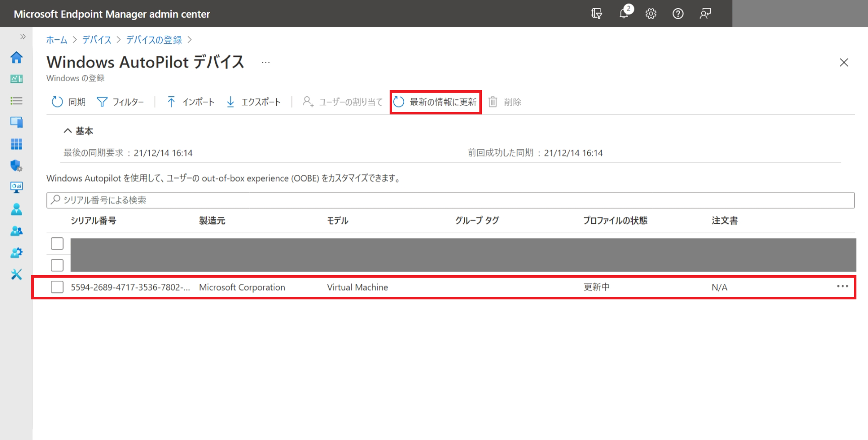
Task: Click the デバイスの登録 breadcrumb link
Action: 154,40
